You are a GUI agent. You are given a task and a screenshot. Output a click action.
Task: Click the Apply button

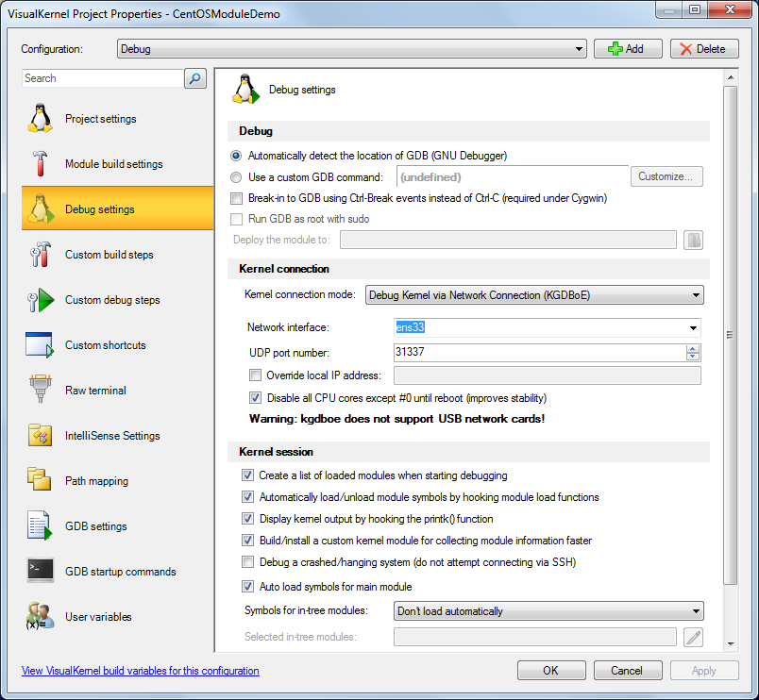704,671
